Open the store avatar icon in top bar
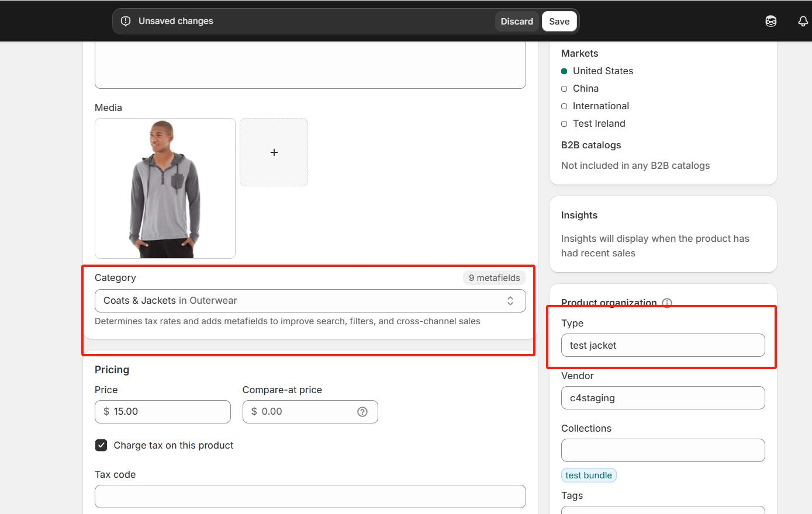This screenshot has width=812, height=514. tap(770, 21)
